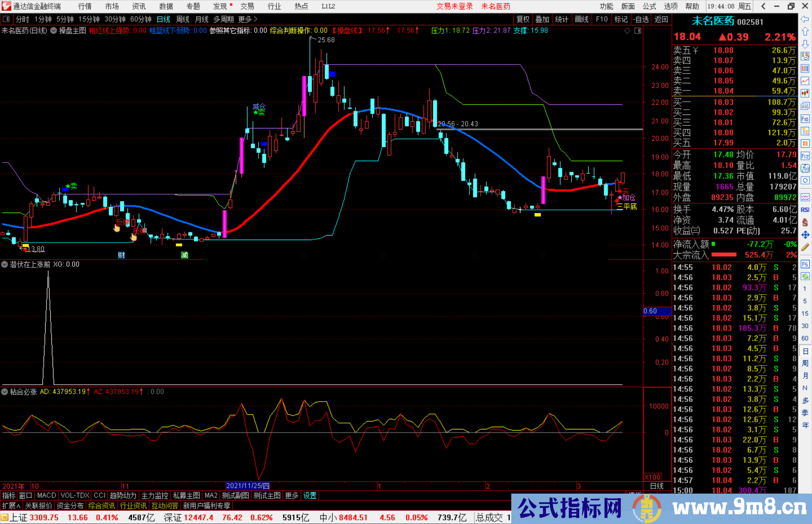Click the back arrow icon in right sidebar
The width and height of the screenshot is (812, 524).
click(x=805, y=19)
